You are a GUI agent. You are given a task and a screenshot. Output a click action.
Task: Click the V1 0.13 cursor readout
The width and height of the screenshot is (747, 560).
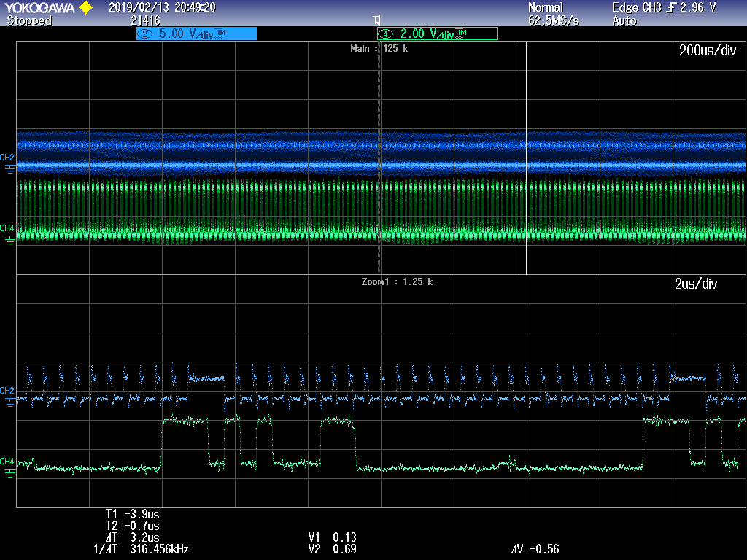pos(332,537)
